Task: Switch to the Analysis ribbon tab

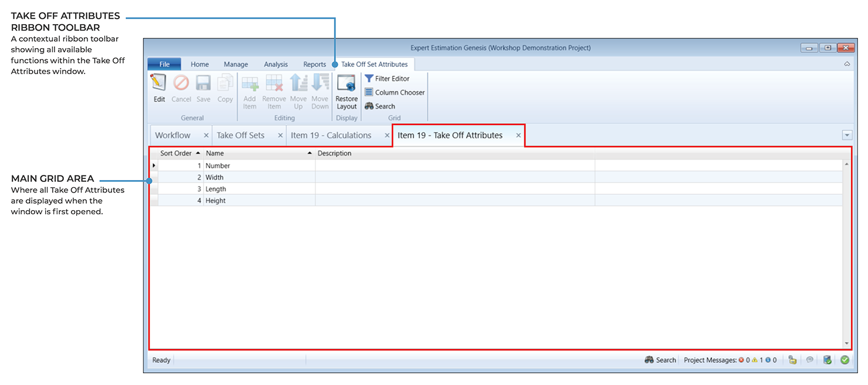Action: (276, 65)
